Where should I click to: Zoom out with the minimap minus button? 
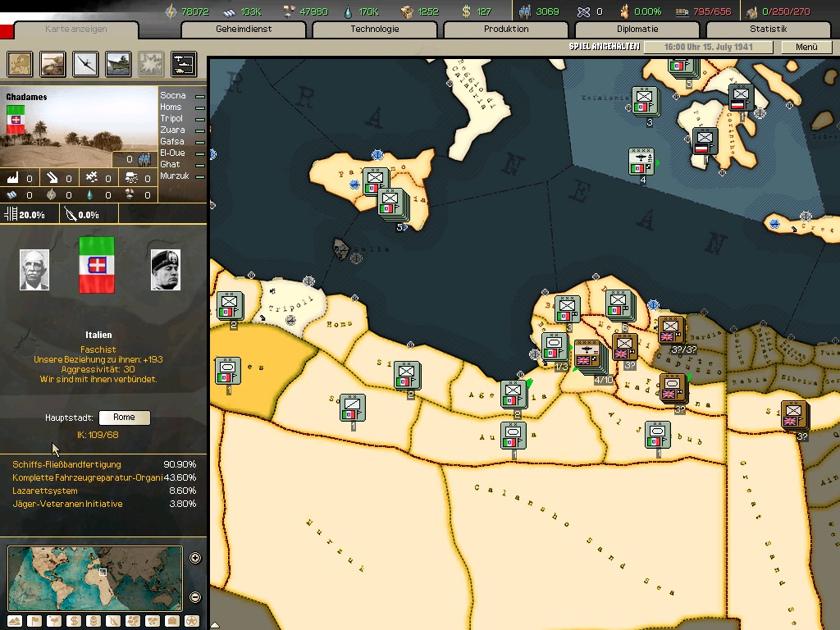(x=195, y=597)
